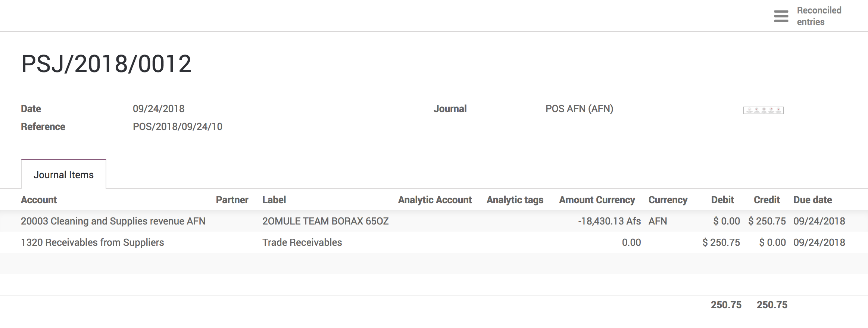Switch to the Journal Items tab
Viewport: 868px width, 328px height.
pyautogui.click(x=63, y=174)
